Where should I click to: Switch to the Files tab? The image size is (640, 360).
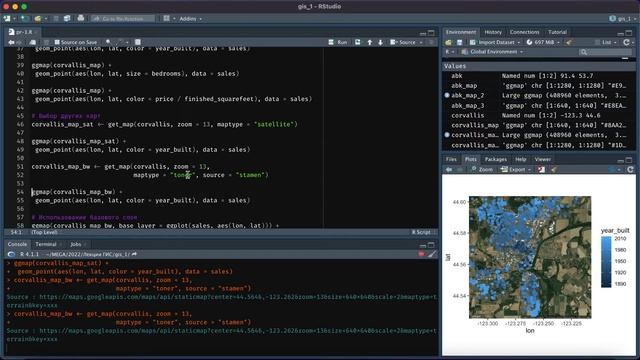coord(451,159)
